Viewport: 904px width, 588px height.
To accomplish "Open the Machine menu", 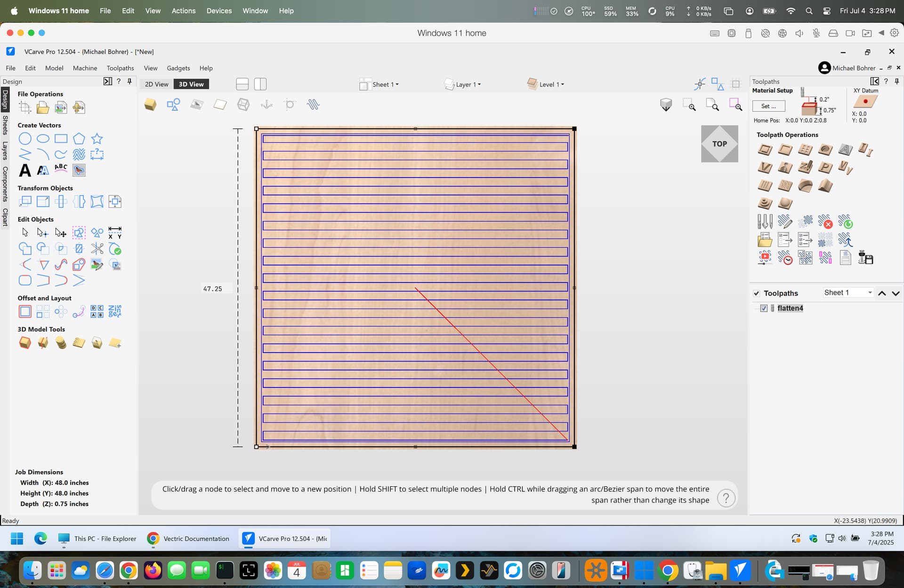I will 85,68.
